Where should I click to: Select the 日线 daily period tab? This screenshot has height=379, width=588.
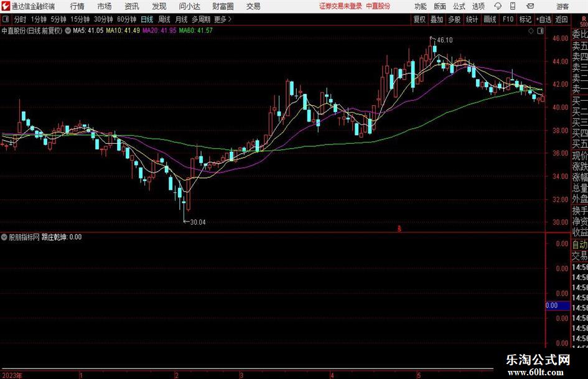[x=147, y=19]
